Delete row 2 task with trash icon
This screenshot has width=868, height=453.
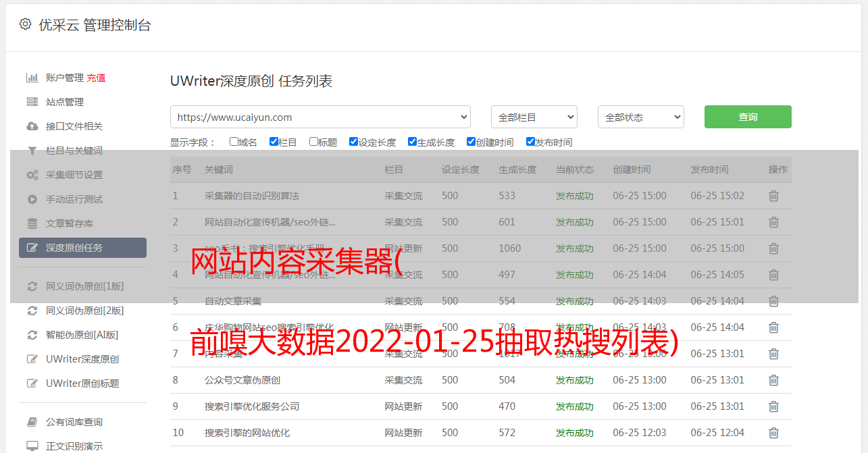point(774,222)
